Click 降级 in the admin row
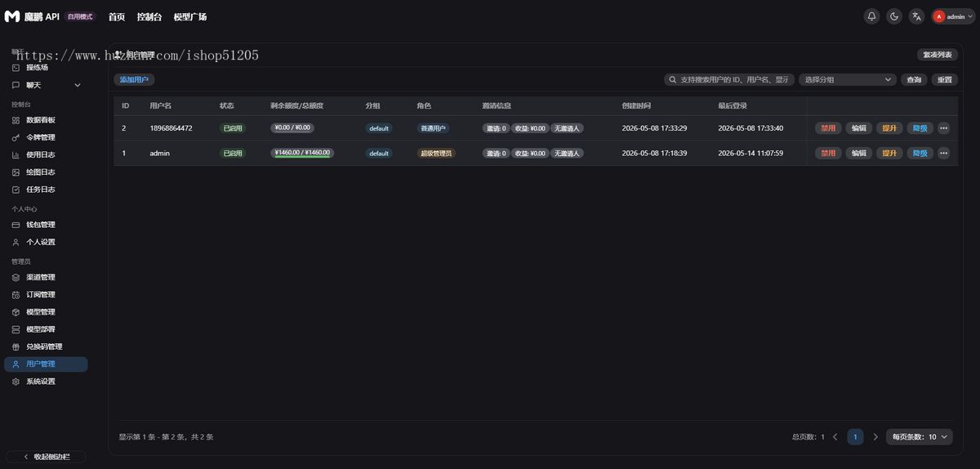The height and width of the screenshot is (469, 980). 920,153
